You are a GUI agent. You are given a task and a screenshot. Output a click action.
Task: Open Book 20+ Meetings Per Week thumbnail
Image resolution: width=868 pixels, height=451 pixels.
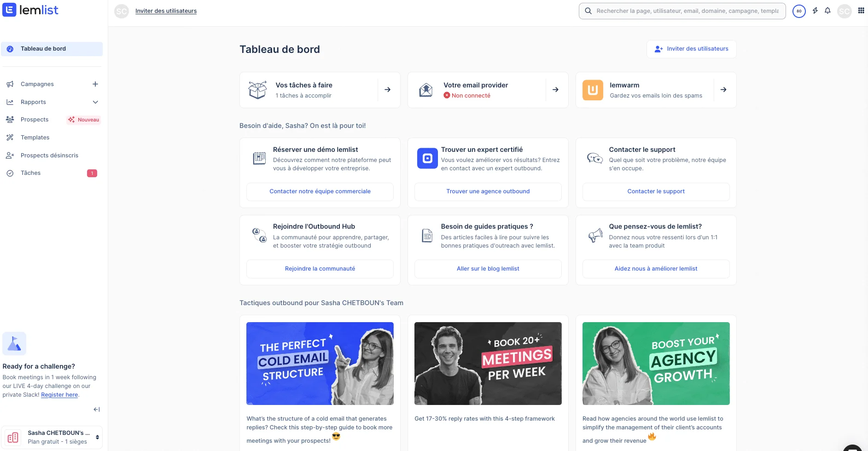click(488, 364)
